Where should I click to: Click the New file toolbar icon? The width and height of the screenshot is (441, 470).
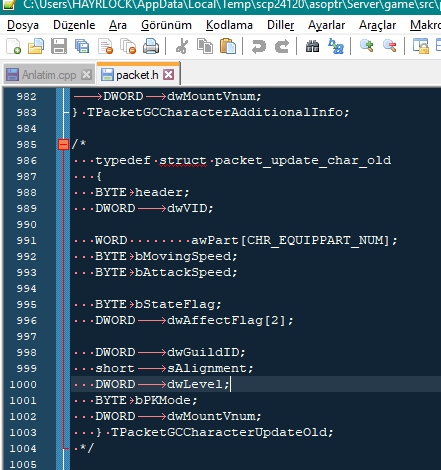tap(14, 46)
